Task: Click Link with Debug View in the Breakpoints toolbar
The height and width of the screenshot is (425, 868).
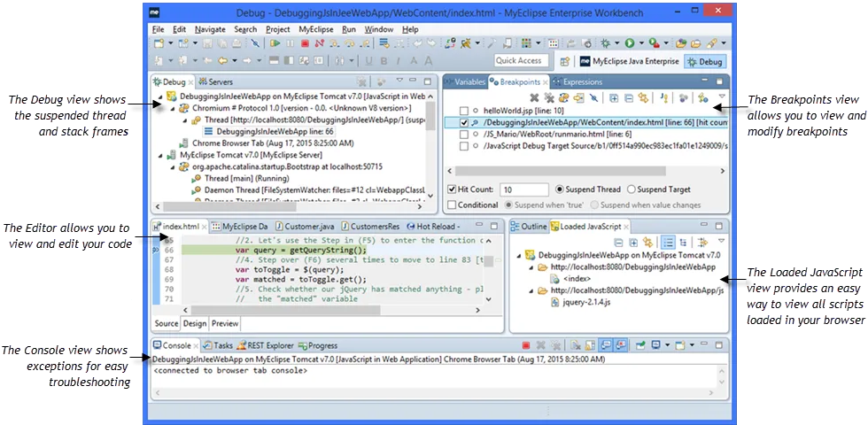Action: pos(643,98)
